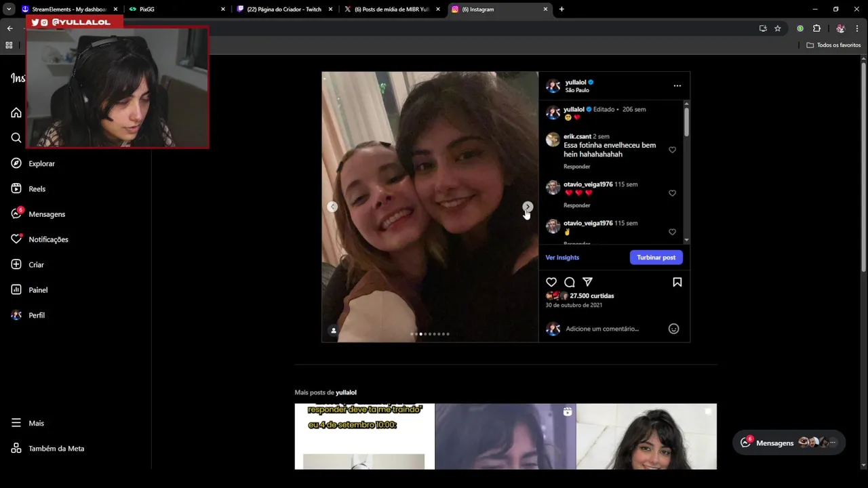Open a new browser tab

pyautogui.click(x=561, y=9)
